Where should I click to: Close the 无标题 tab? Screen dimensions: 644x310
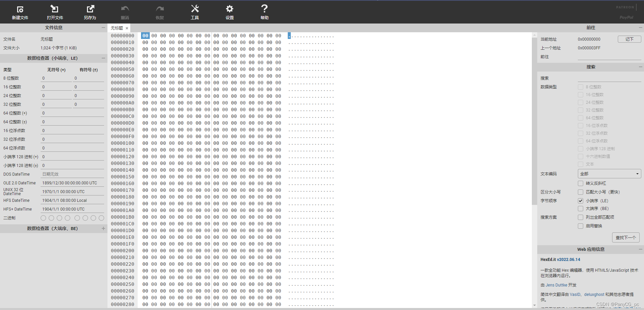(x=127, y=28)
